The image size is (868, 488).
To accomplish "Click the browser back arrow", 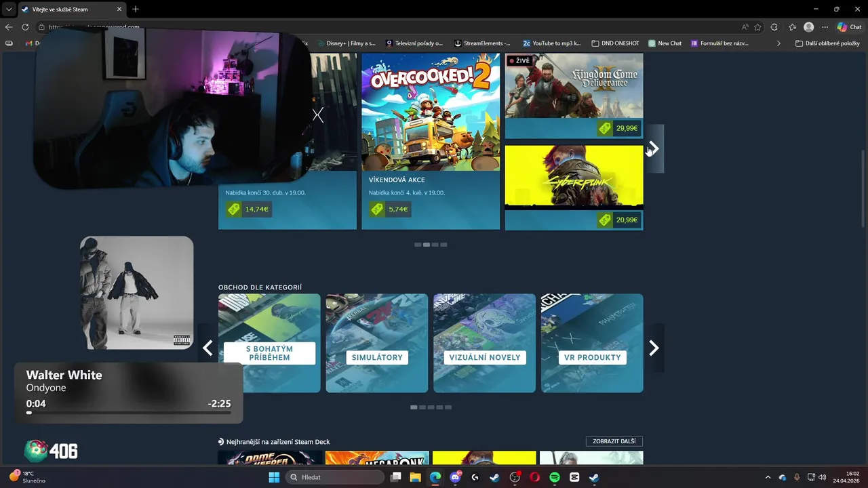I will 9,27.
